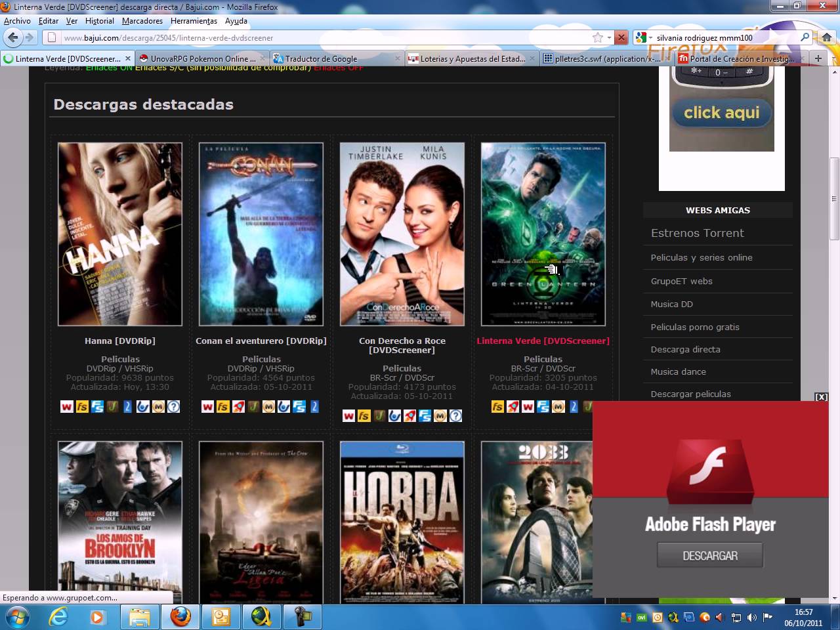Stop loading the page with the X button
Viewport: 840px width, 630px height.
[x=621, y=37]
